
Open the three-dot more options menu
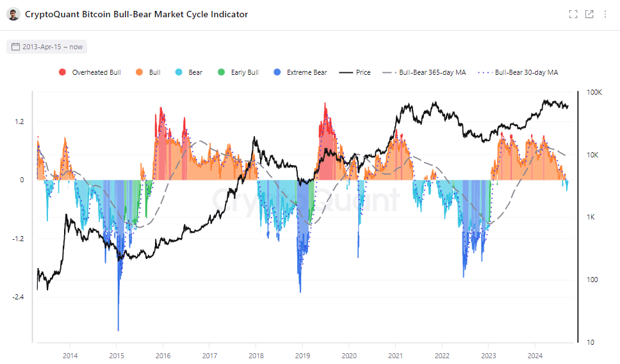pyautogui.click(x=605, y=14)
